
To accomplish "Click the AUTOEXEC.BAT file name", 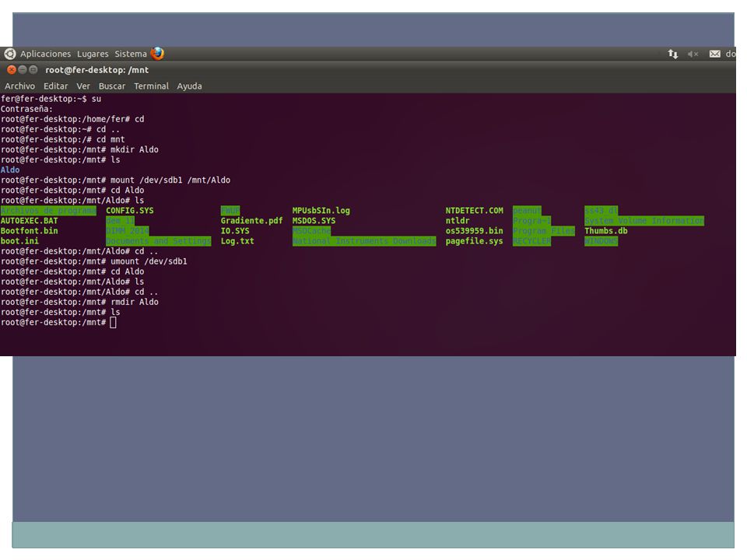I will [29, 221].
